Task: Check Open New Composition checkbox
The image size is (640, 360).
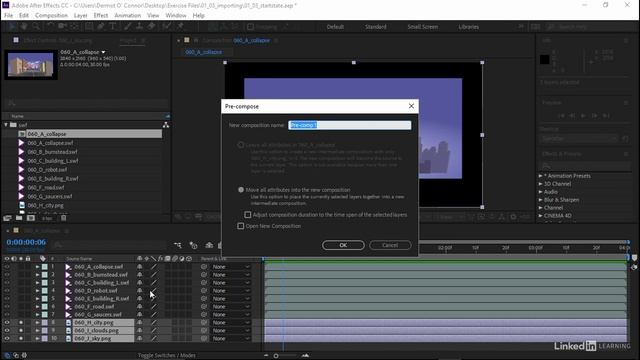Action: point(241,226)
